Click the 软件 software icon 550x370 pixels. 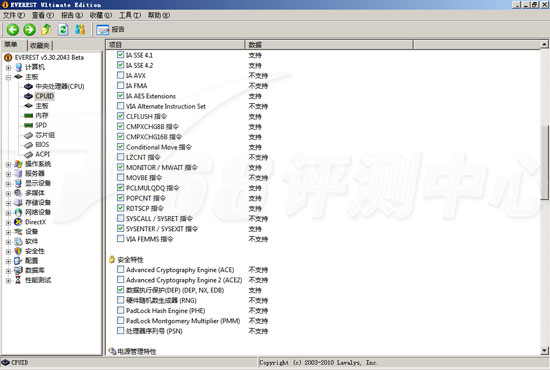(18, 242)
